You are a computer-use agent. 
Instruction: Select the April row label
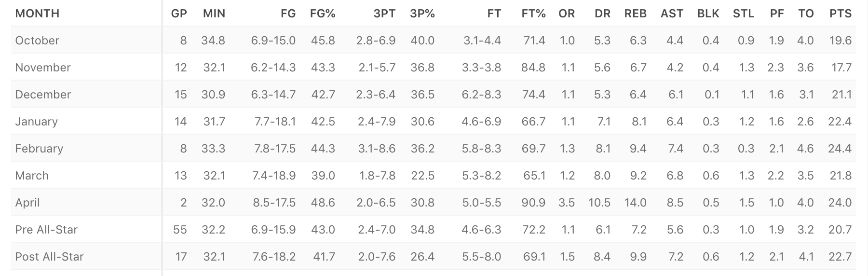[x=27, y=203]
